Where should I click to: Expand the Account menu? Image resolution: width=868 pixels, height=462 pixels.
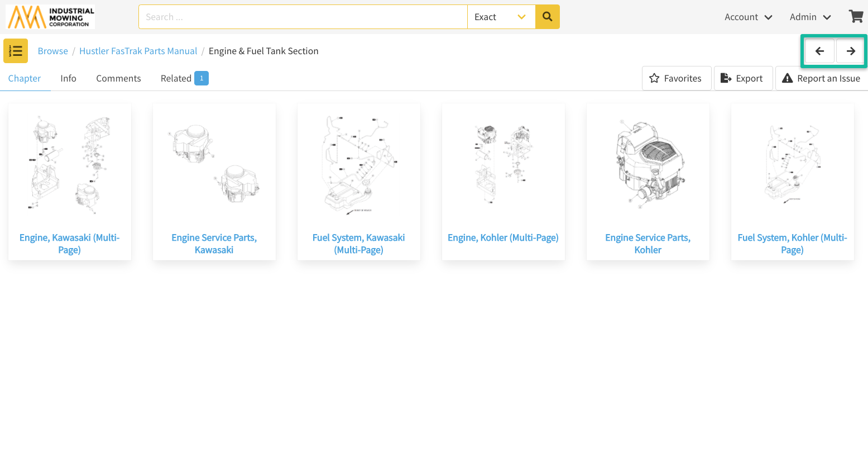click(748, 17)
